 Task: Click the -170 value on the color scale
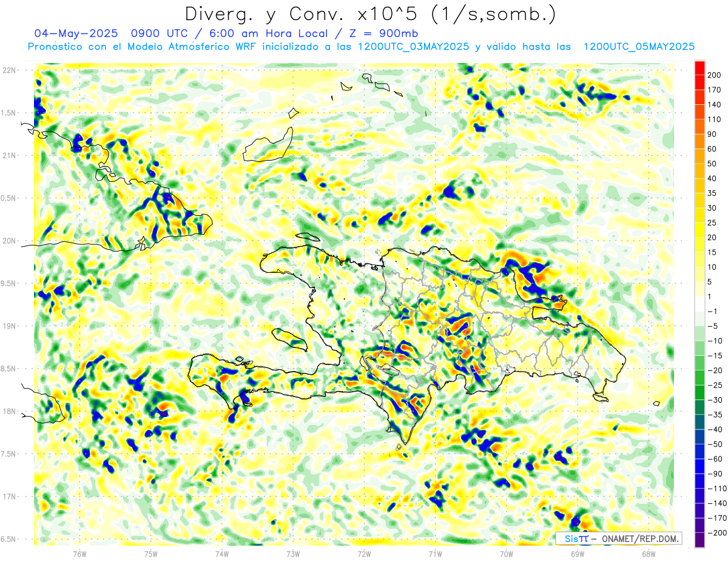pos(717,518)
